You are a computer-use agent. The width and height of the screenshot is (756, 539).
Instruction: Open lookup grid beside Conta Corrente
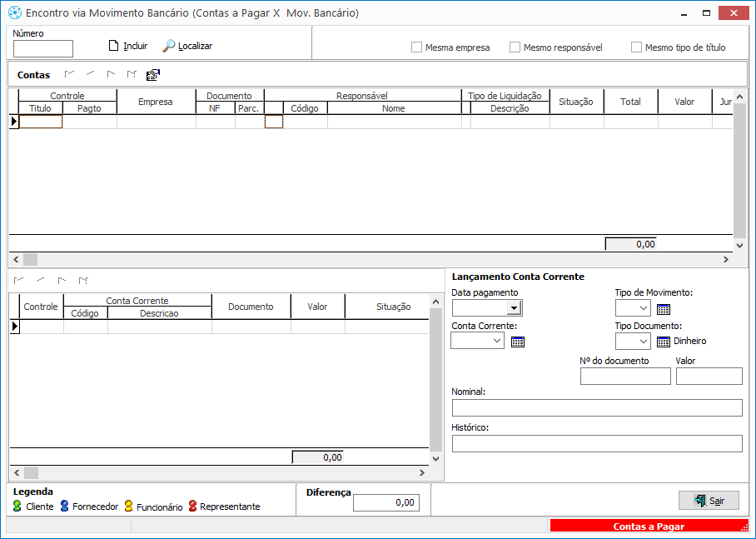[517, 342]
